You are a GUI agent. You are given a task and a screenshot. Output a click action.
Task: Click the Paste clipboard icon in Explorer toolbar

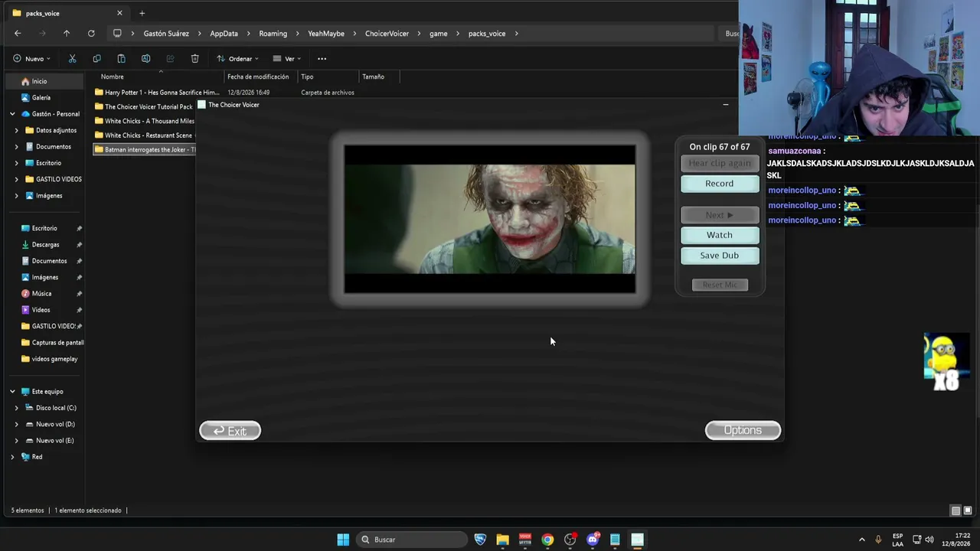[121, 59]
